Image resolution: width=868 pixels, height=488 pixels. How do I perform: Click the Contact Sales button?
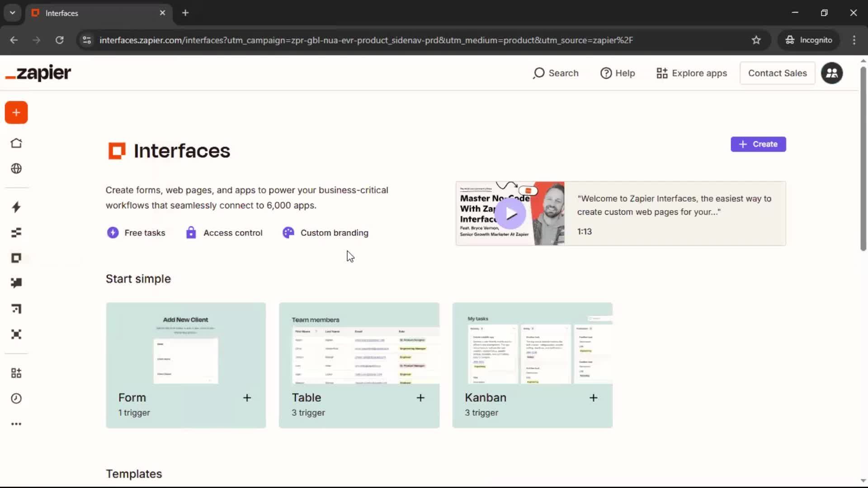[777, 73]
